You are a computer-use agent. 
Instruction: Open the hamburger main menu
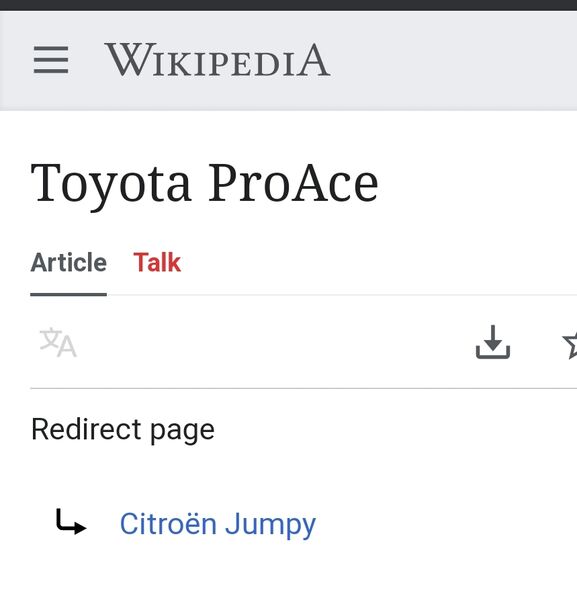(51, 60)
